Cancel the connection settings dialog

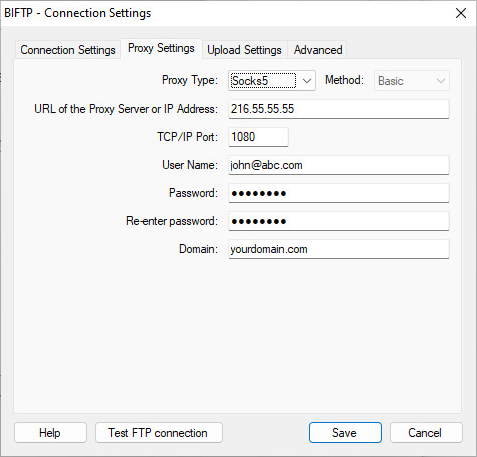tap(426, 433)
